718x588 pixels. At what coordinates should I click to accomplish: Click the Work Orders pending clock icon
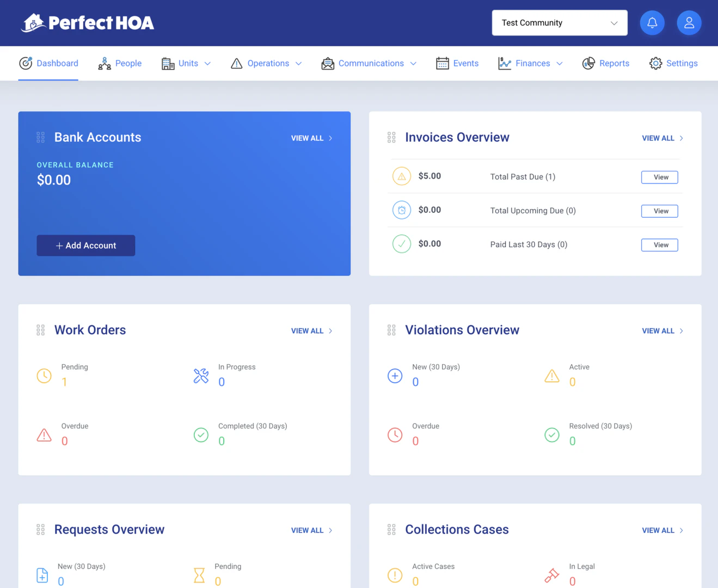pos(44,376)
